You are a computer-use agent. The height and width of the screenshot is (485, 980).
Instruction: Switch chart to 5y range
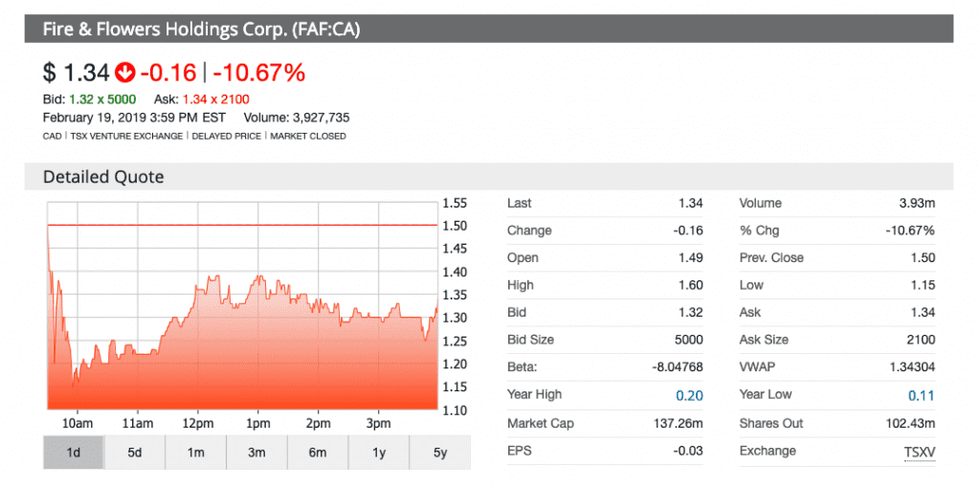click(440, 452)
